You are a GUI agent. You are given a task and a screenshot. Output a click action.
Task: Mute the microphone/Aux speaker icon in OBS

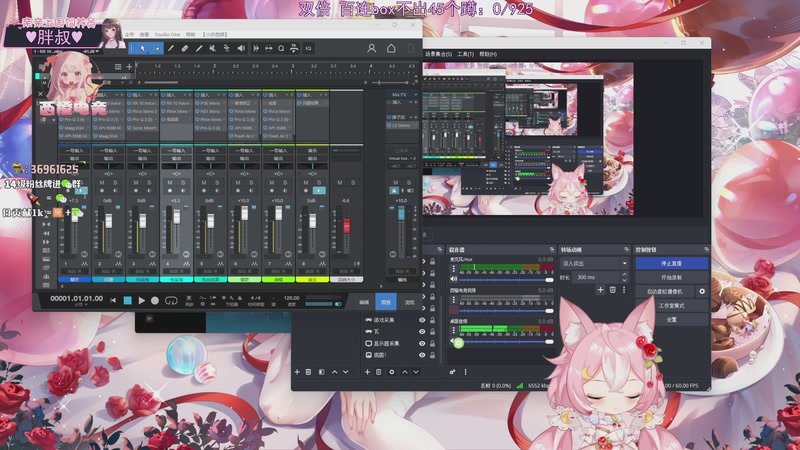point(453,279)
